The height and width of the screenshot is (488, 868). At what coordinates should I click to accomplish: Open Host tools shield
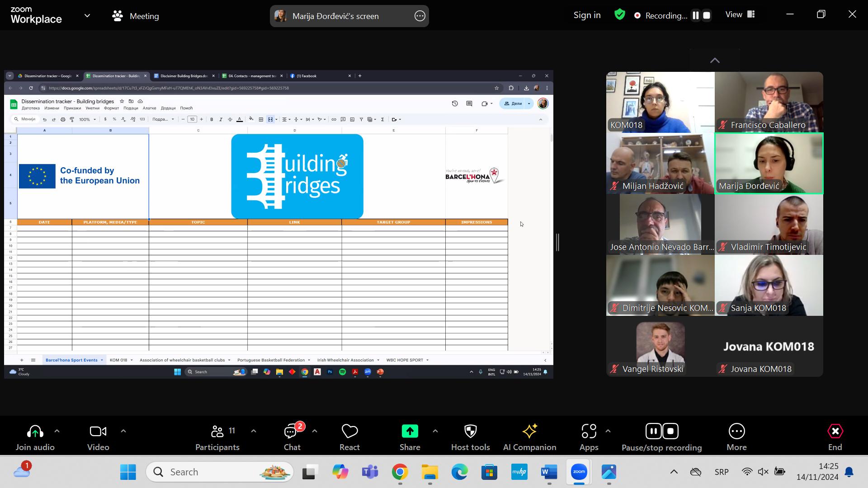point(471,432)
